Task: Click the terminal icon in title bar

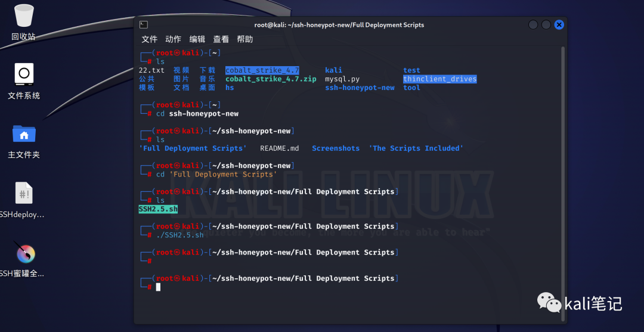Action: 143,24
